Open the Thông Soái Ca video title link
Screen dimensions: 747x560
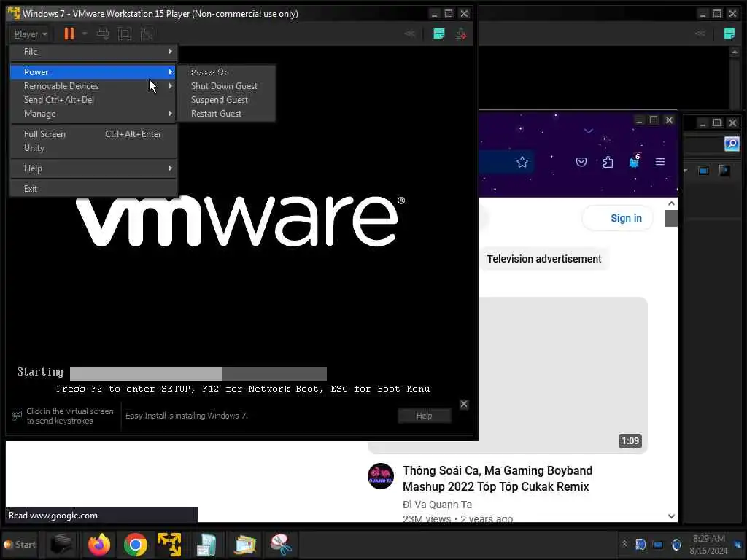point(498,478)
